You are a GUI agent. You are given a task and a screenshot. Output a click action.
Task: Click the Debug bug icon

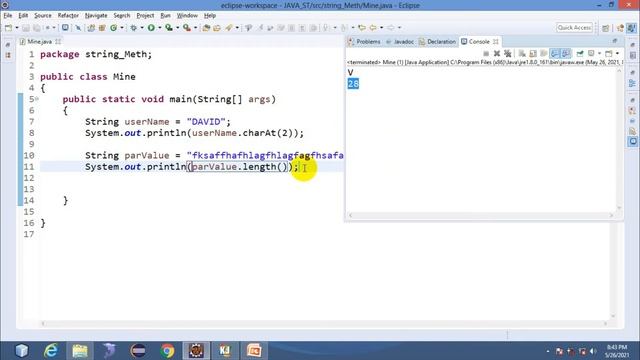pos(133,28)
